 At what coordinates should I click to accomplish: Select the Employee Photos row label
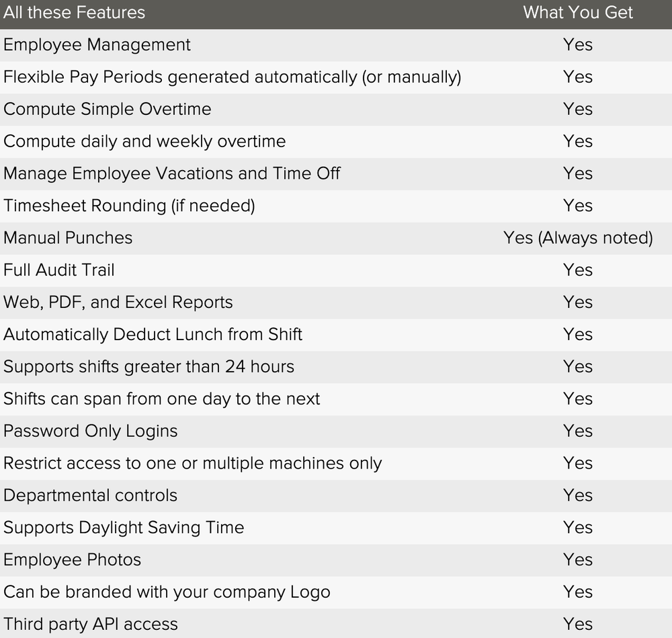click(72, 560)
